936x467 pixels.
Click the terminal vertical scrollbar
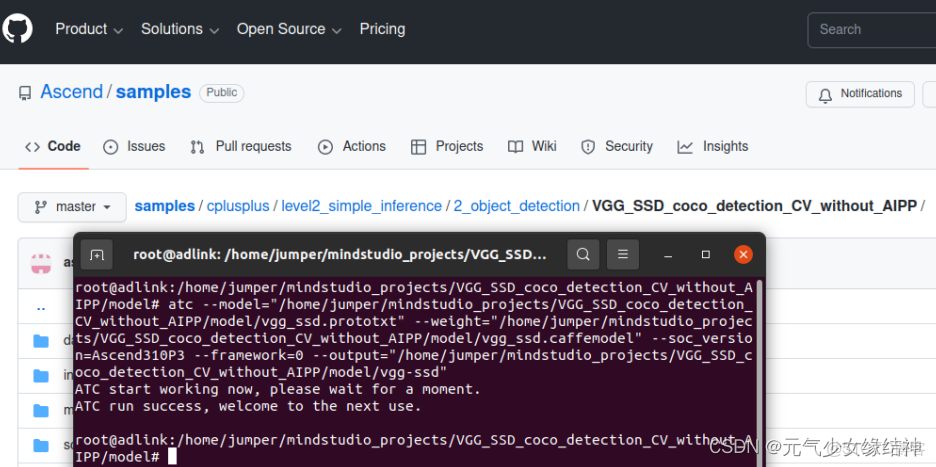point(759,373)
